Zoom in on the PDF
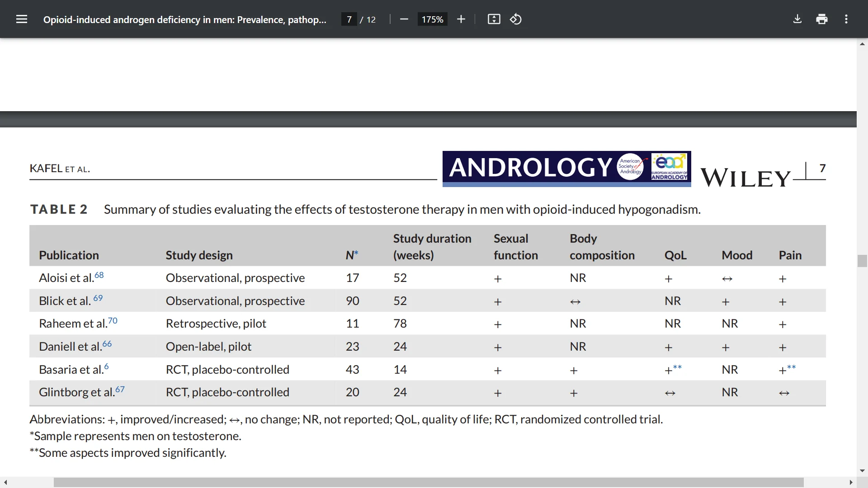Viewport: 868px width, 488px height. (x=461, y=19)
